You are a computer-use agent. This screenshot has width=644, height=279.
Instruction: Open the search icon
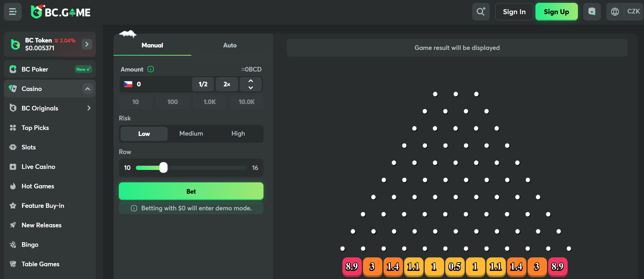tap(481, 12)
